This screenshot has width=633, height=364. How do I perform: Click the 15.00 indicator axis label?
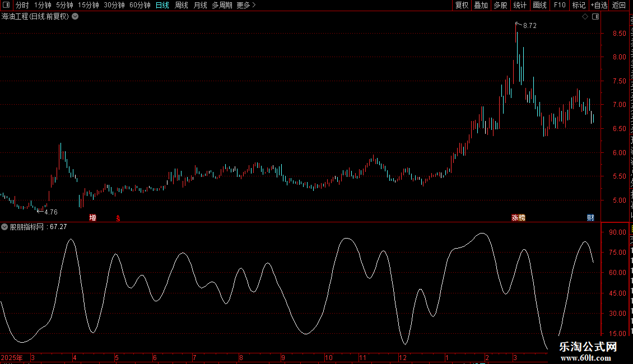(x=618, y=334)
